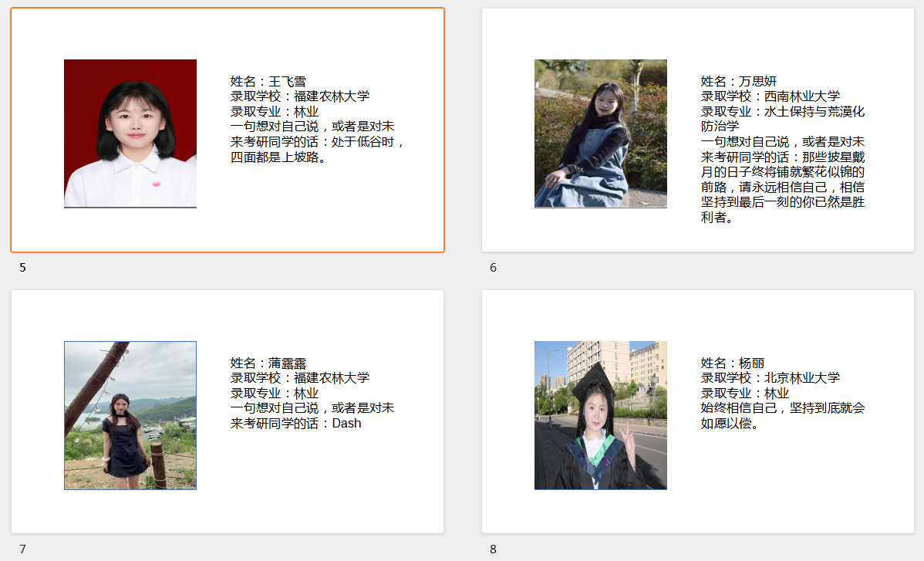
Task: Click the text '水土保持与荒漠化' major line
Action: click(x=814, y=111)
